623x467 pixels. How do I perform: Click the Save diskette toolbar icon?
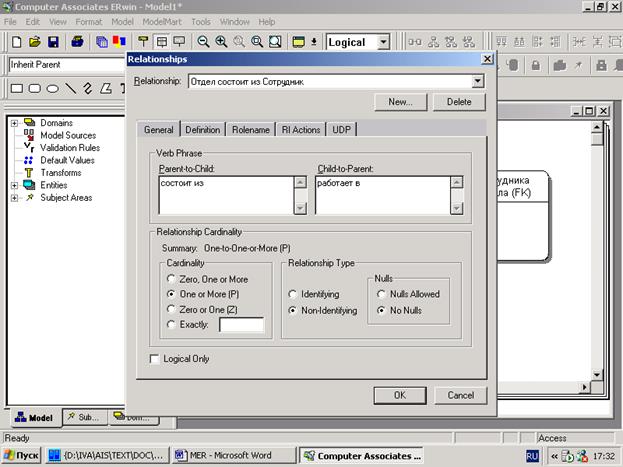click(53, 42)
